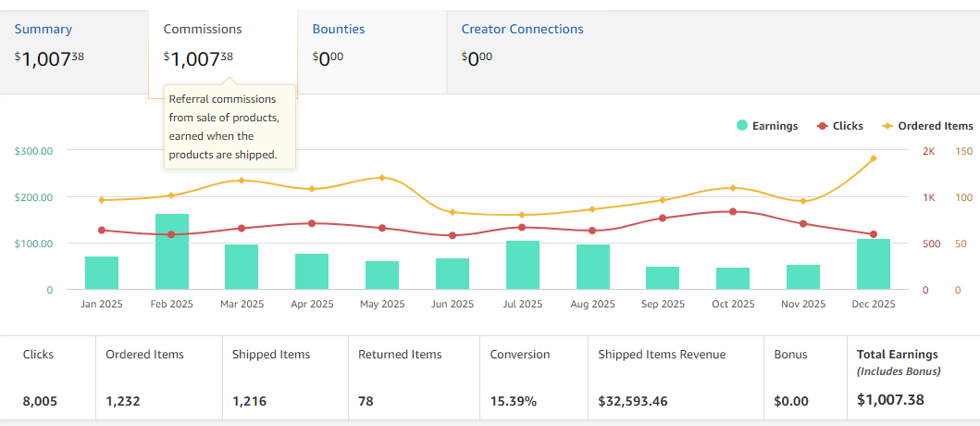Viewport: 980px width, 426px height.
Task: Toggle the Earnings series in chart legend
Action: click(x=775, y=126)
